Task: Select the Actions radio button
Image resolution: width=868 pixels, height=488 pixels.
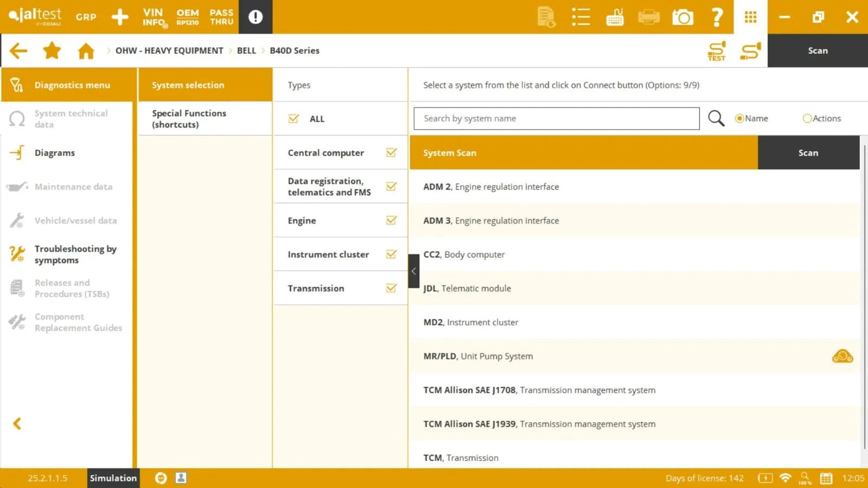Action: point(807,118)
